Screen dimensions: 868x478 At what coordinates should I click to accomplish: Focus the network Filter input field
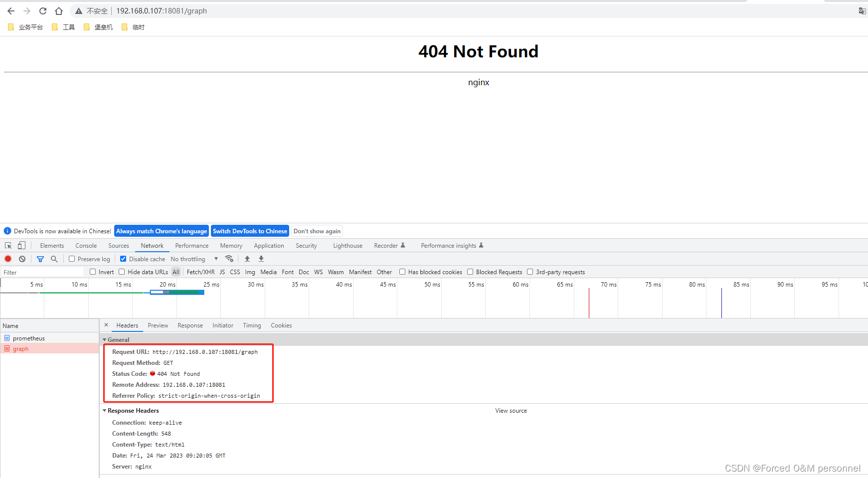pyautogui.click(x=42, y=272)
